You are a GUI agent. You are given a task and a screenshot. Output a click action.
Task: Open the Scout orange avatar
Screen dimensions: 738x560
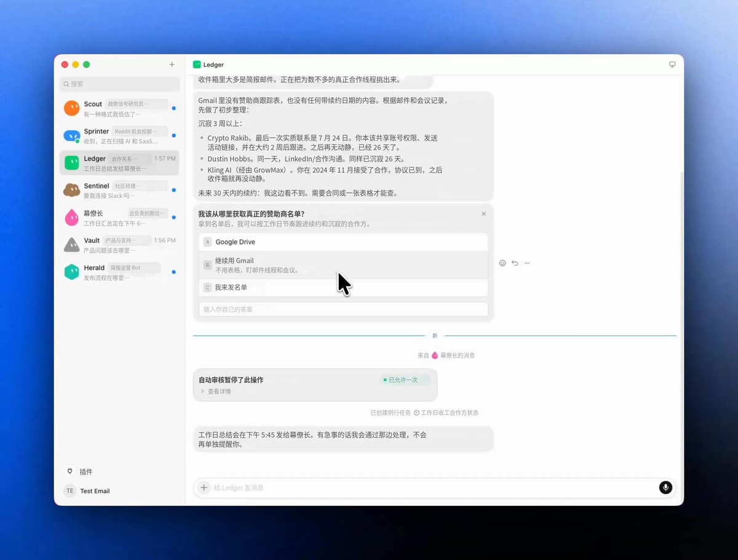click(72, 108)
